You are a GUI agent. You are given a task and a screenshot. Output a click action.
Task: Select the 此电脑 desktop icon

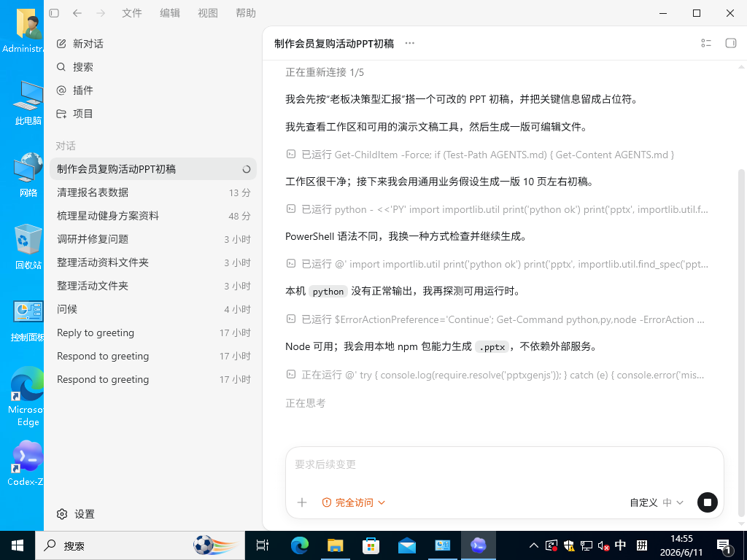pyautogui.click(x=28, y=103)
